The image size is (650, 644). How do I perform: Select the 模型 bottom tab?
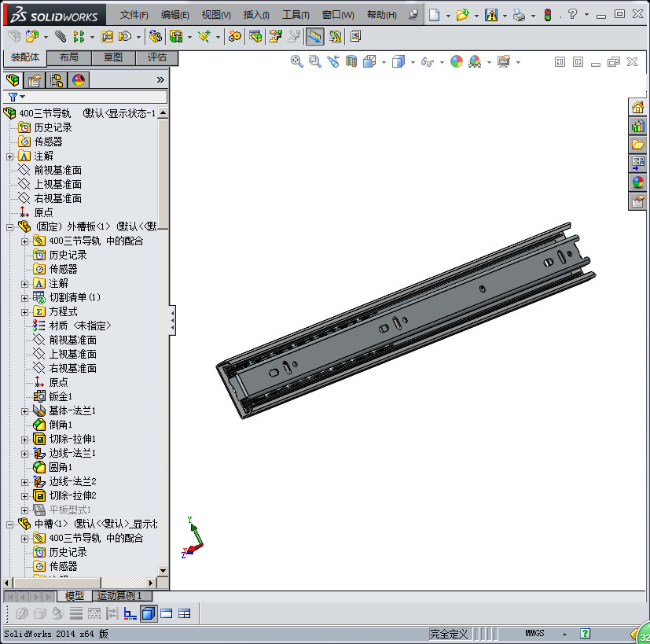[75, 596]
